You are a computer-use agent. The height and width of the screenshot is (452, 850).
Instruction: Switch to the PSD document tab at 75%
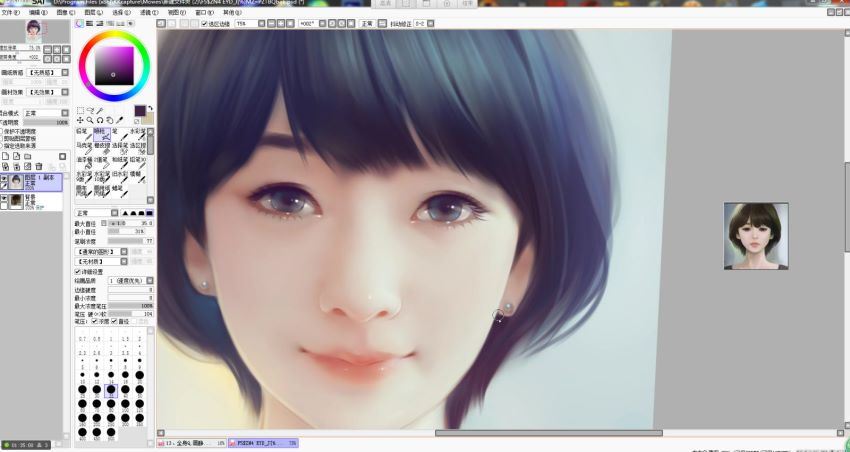[x=263, y=443]
